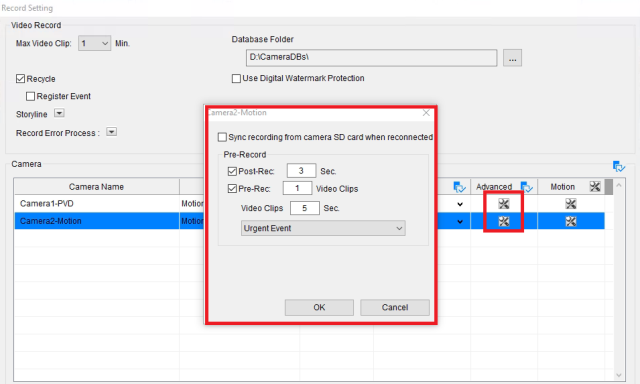
Task: Click the Video Clips seconds field
Action: tap(304, 208)
